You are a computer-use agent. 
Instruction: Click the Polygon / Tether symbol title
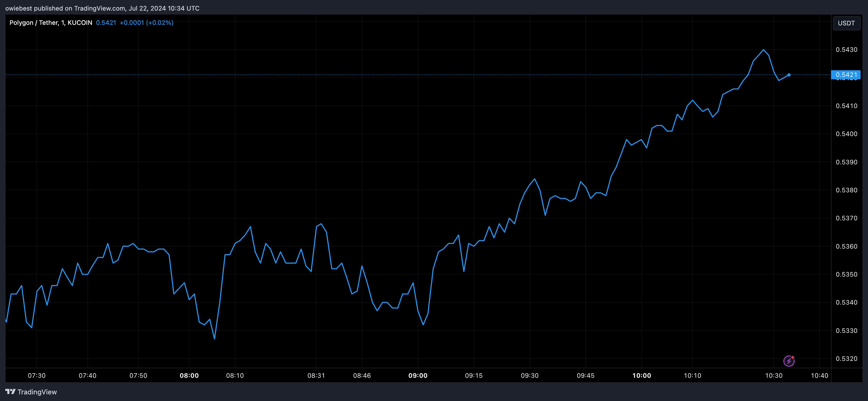pos(51,22)
